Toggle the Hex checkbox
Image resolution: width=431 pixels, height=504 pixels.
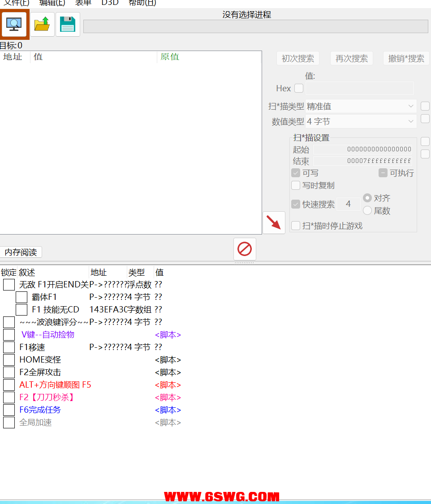point(299,88)
